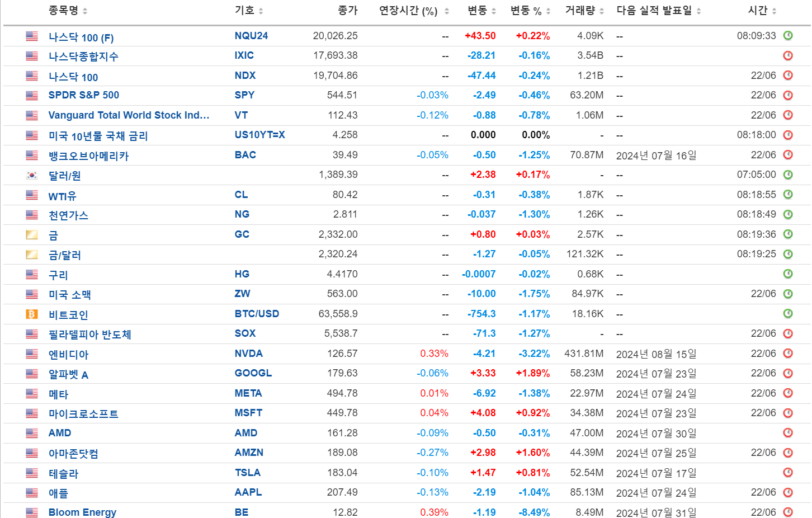Click green clock icon in 구리 row

788,274
